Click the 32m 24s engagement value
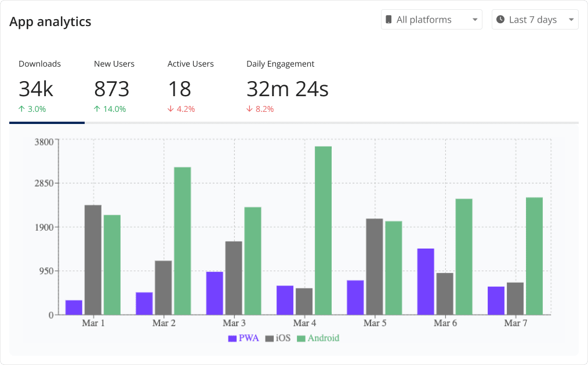Viewport: 588px width, 365px height. (x=288, y=89)
